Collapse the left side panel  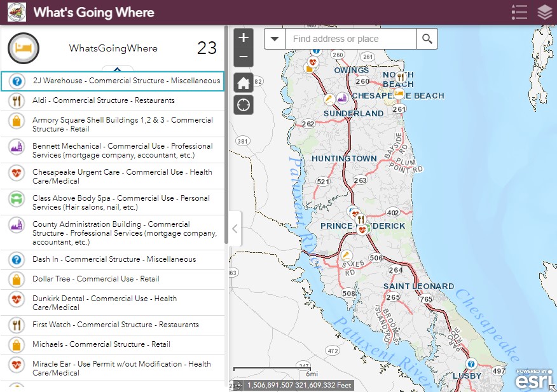click(x=234, y=229)
